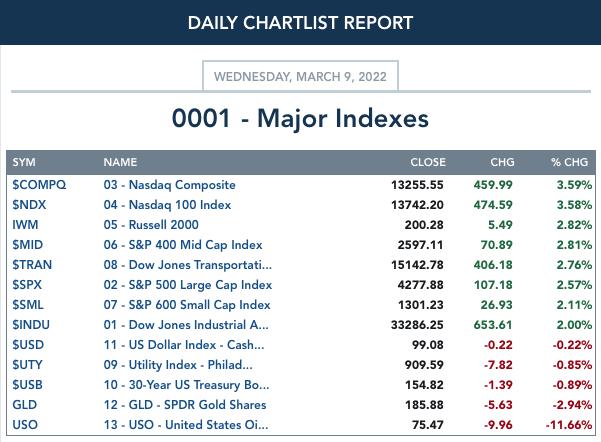Sort table by % CHG column header

pos(570,162)
